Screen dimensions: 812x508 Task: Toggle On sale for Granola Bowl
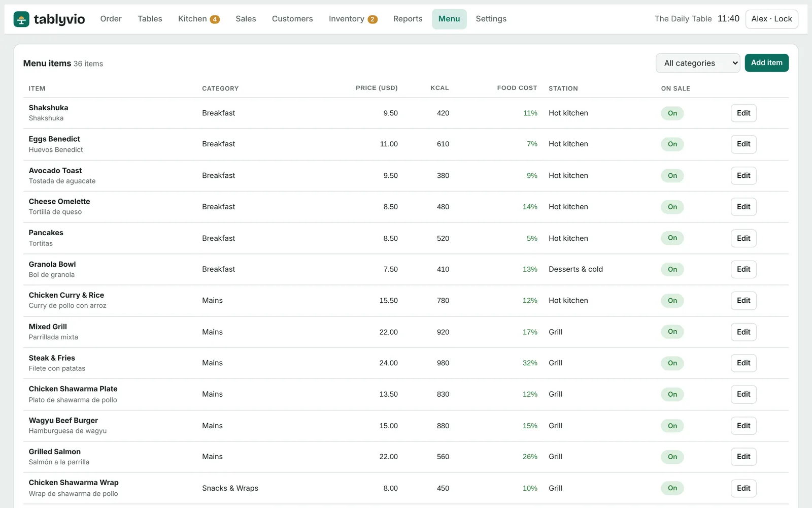pos(672,269)
